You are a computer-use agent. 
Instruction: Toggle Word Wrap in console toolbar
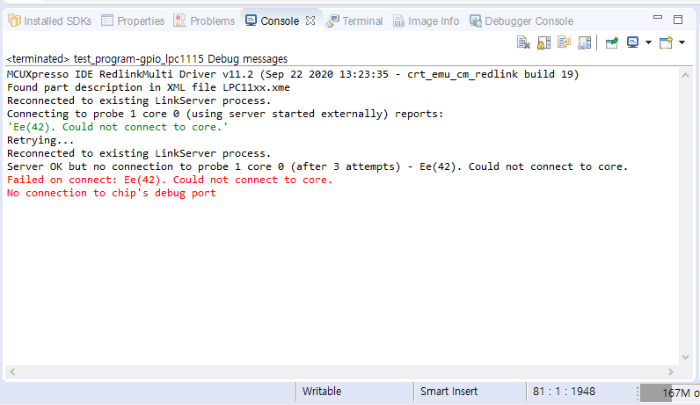click(564, 43)
